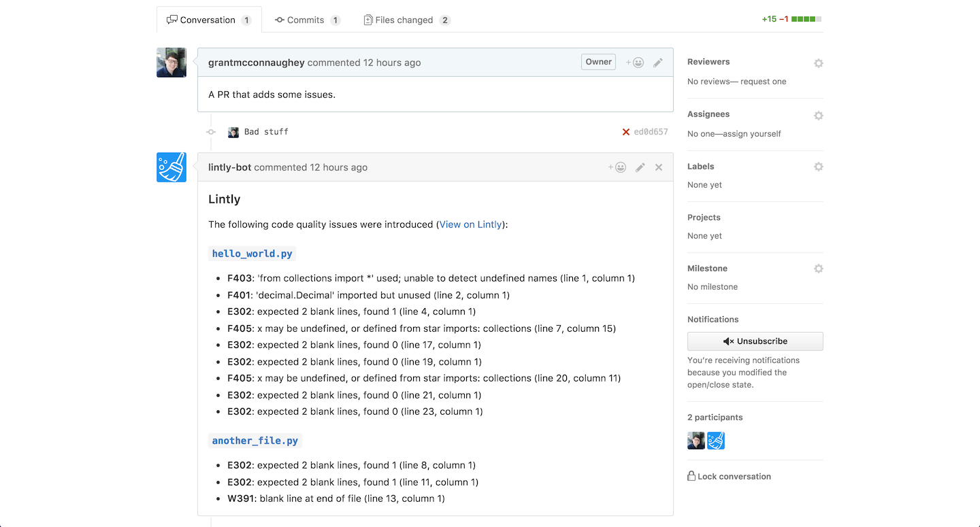
Task: Select E302 issue at line 21, column 1
Action: point(354,395)
